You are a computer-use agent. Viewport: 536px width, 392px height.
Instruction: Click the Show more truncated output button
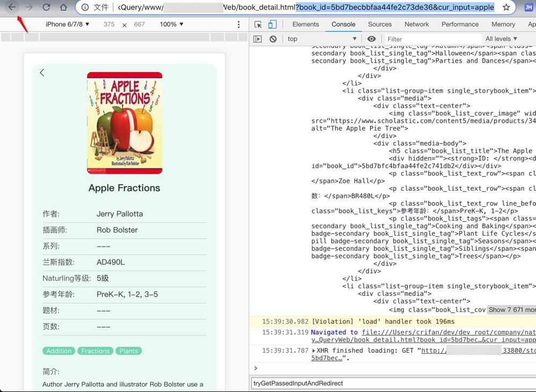coord(511,310)
